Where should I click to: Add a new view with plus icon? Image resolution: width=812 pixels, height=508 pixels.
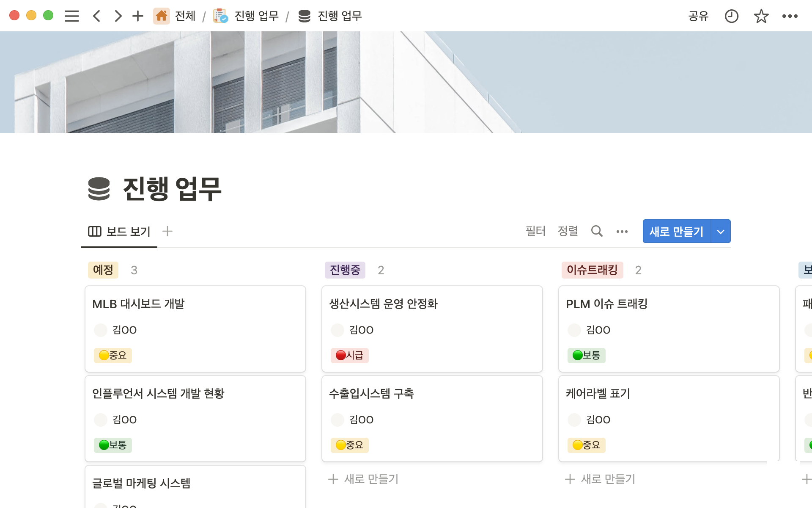tap(167, 231)
